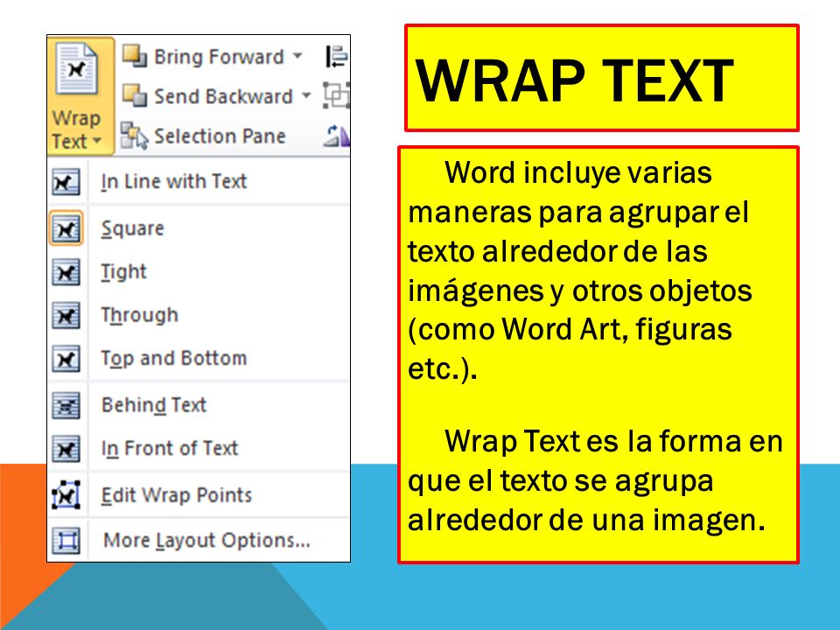Click the Send Backward icon
The width and height of the screenshot is (840, 630).
135,95
